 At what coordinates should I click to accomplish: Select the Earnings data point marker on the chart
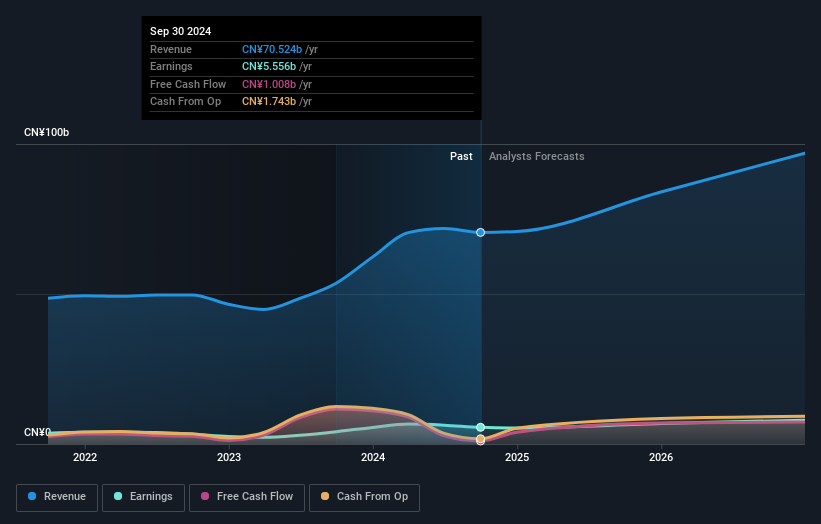click(x=480, y=427)
